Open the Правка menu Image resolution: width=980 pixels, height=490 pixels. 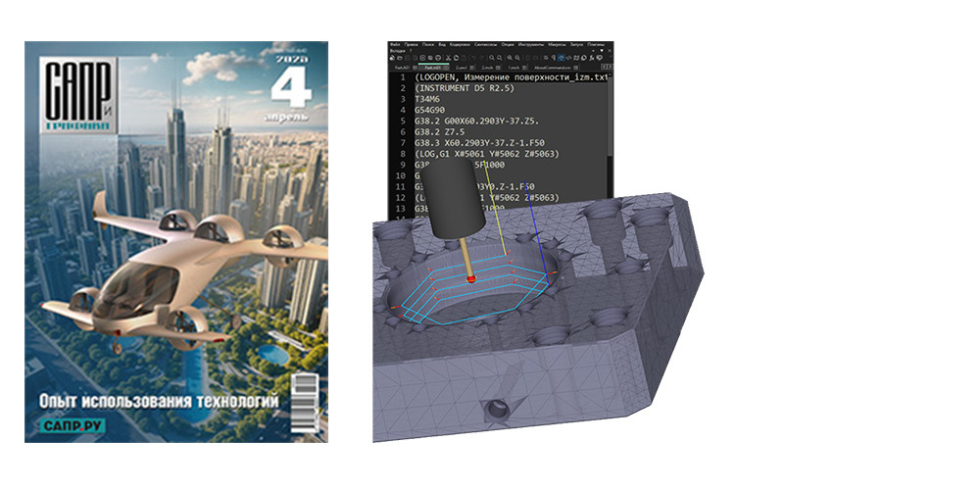tap(412, 44)
